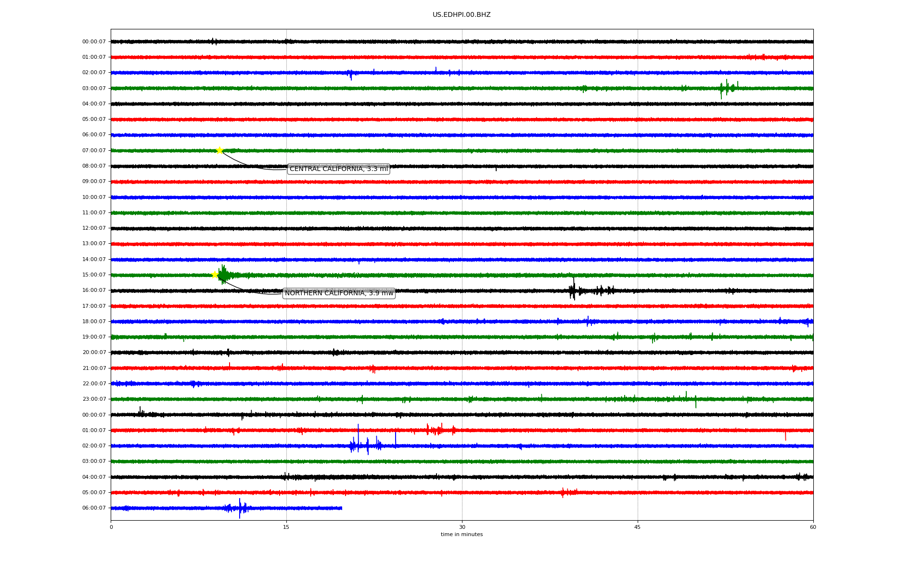
Task: Click the US.EDHPI.00.BHZ plot title
Action: [462, 15]
